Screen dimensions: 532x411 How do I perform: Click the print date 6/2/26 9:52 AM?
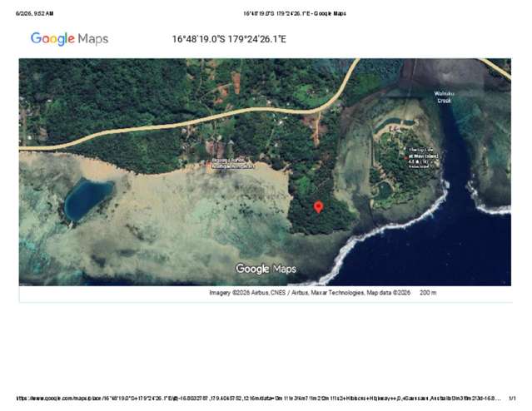point(35,13)
